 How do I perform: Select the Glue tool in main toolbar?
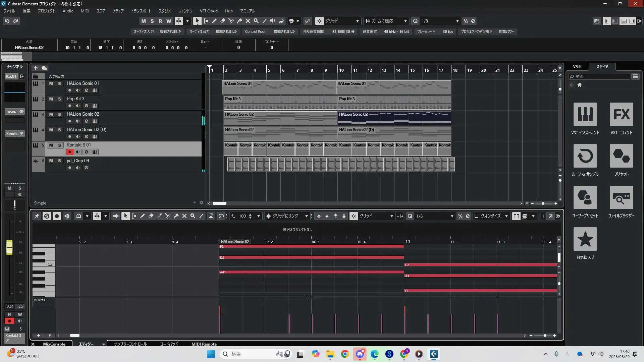click(239, 21)
